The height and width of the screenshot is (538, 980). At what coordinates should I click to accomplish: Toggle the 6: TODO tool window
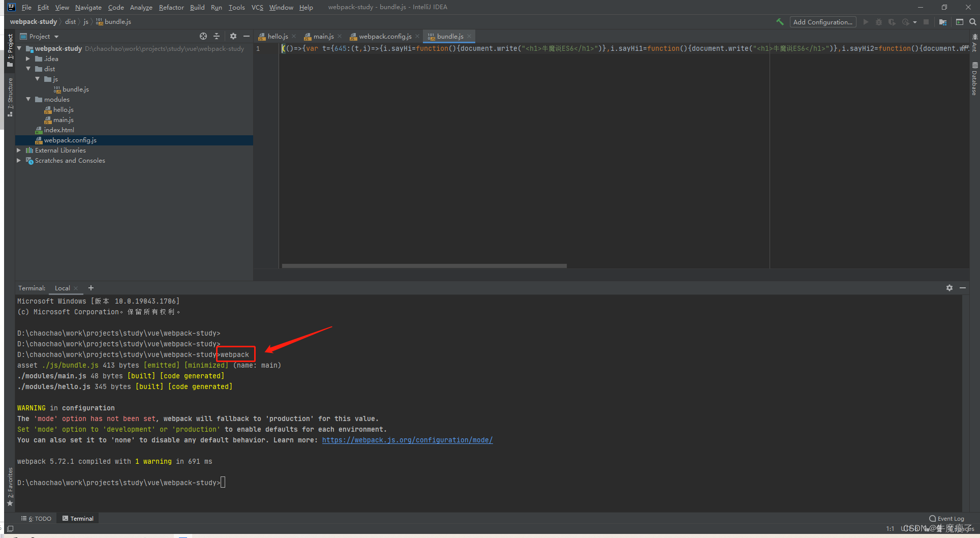click(x=36, y=519)
